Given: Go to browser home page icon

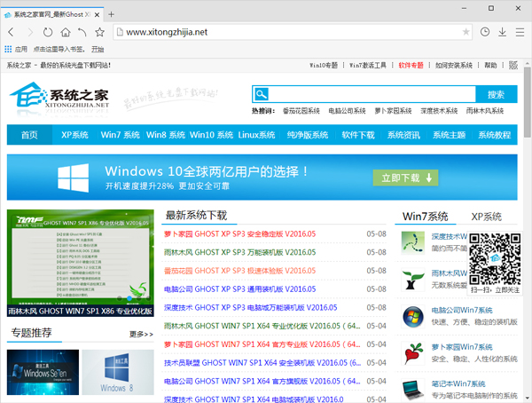Looking at the screenshot, I should (x=66, y=32).
